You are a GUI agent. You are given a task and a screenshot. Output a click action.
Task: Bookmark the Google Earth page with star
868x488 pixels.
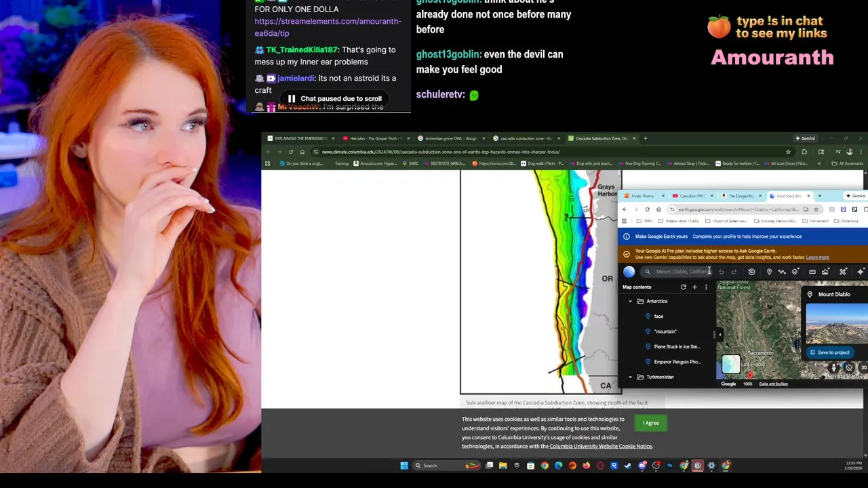click(816, 209)
